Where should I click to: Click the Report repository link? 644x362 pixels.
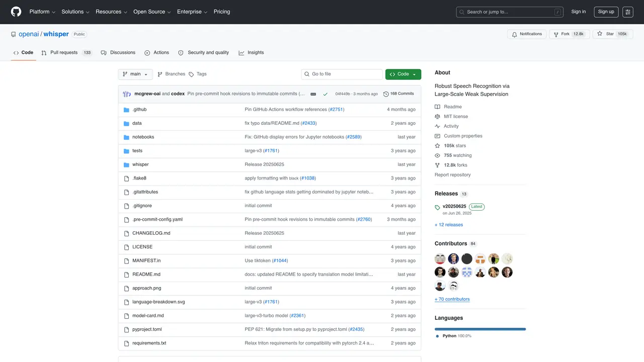coord(453,175)
